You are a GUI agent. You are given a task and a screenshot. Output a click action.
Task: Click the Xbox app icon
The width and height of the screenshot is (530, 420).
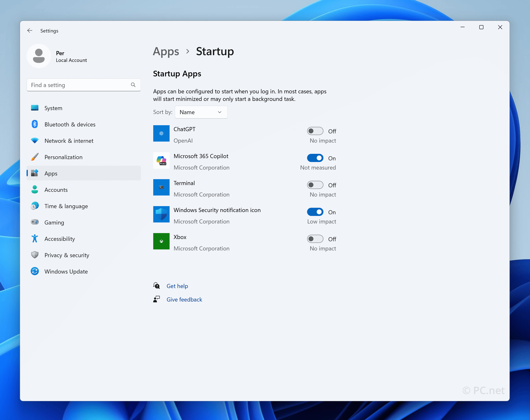(161, 241)
